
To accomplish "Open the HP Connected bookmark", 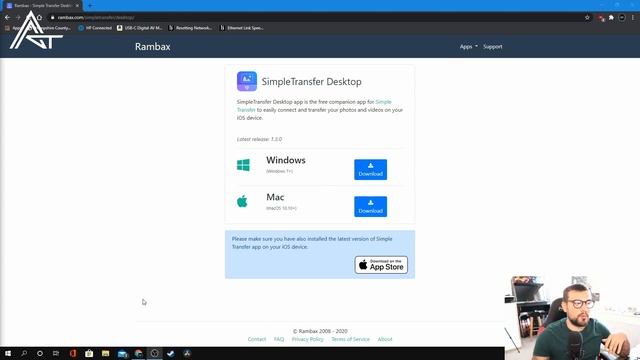I will pyautogui.click(x=95, y=28).
